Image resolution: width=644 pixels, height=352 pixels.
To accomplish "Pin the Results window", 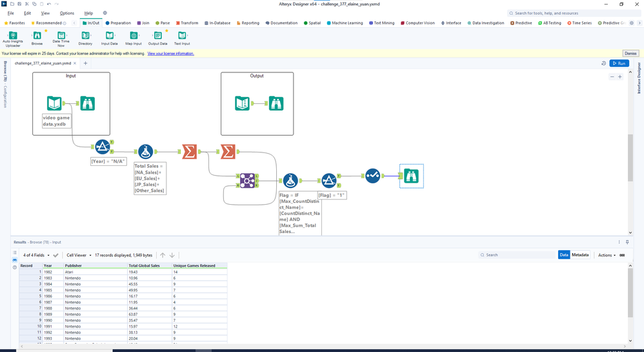I will pyautogui.click(x=627, y=242).
